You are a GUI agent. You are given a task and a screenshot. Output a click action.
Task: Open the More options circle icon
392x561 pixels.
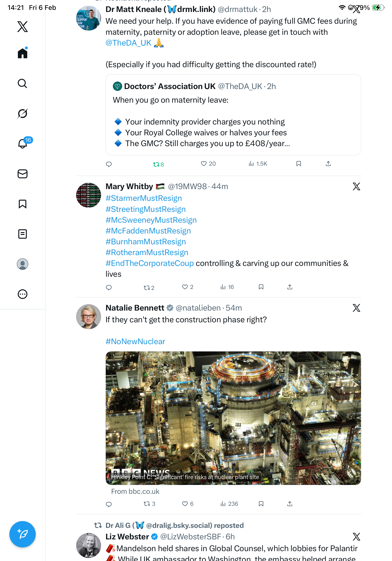click(x=23, y=294)
